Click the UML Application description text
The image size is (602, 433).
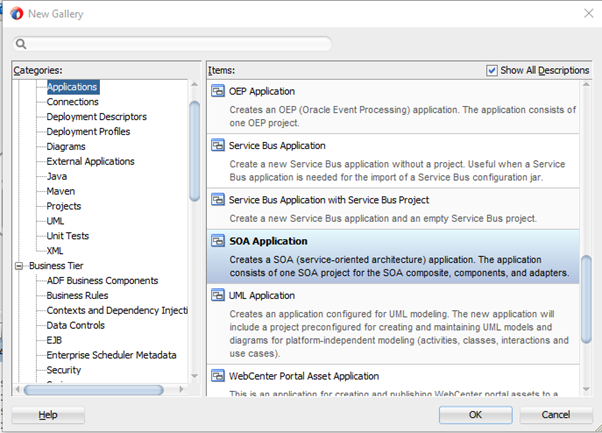pyautogui.click(x=399, y=334)
